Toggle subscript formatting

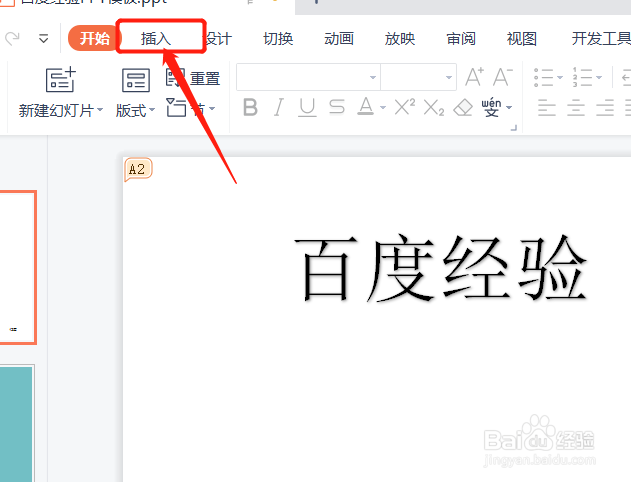[434, 108]
